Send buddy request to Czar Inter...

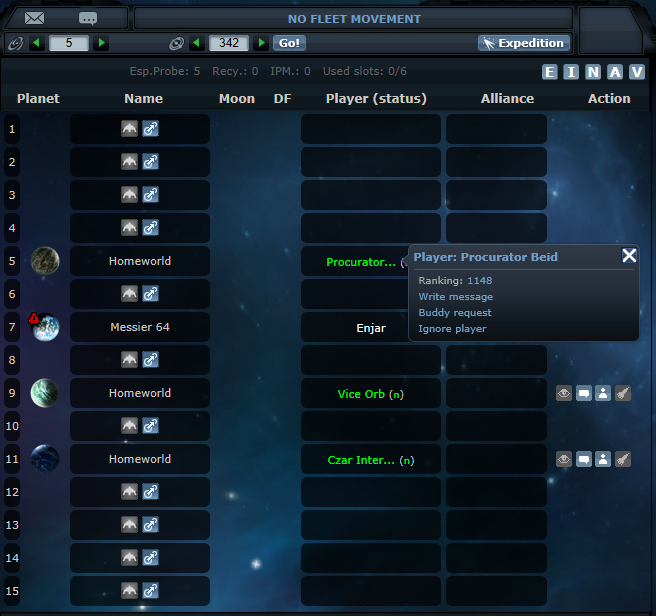click(x=603, y=459)
